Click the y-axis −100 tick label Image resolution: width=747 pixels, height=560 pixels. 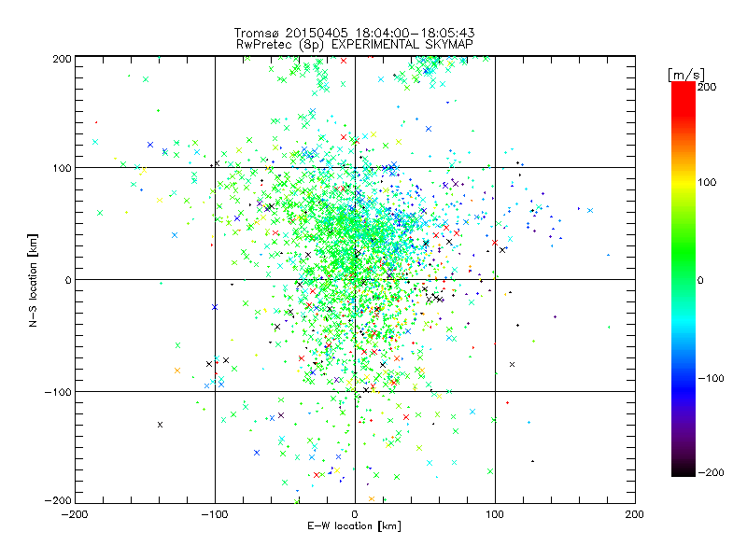point(58,392)
